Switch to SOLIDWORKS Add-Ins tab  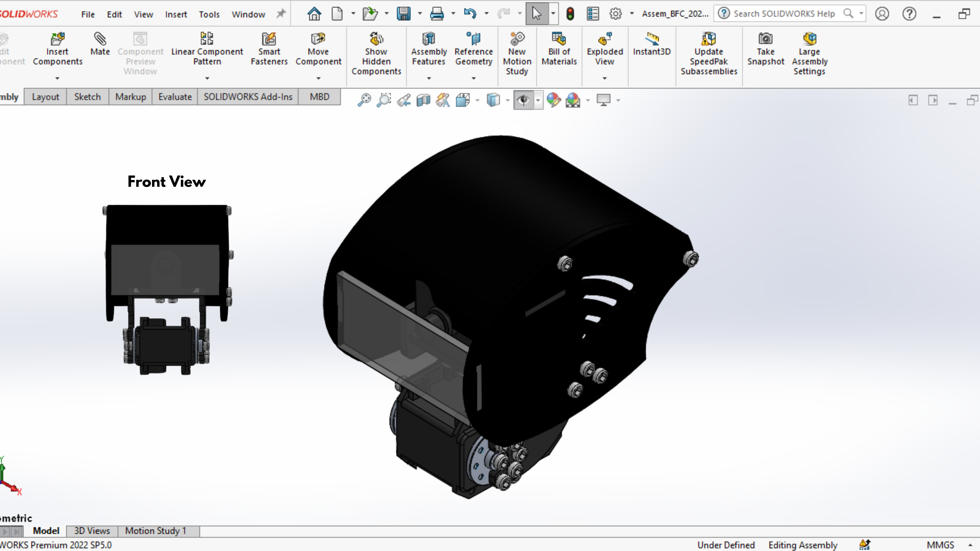pyautogui.click(x=248, y=97)
